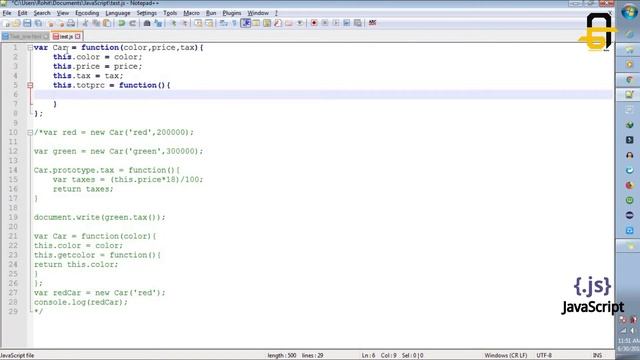Click the Open file toolbar icon
Screen dimensions: 640x360
pyautogui.click(x=16, y=23)
